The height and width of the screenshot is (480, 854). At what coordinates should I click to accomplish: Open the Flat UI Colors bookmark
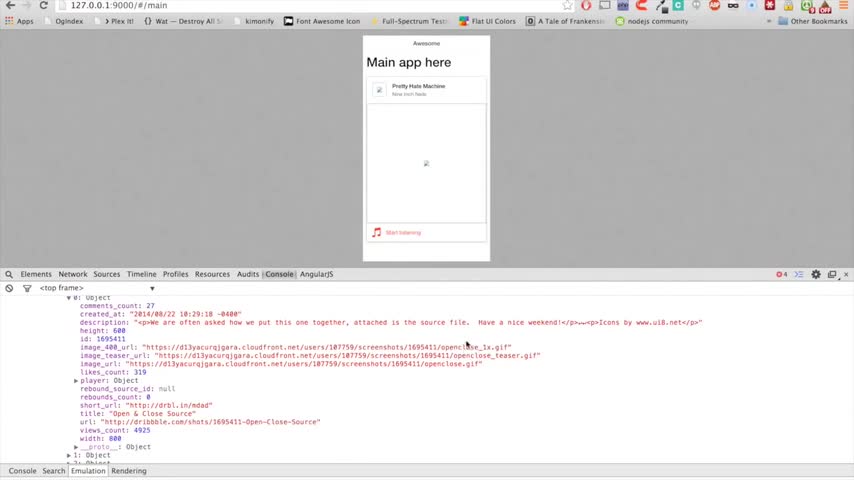[x=487, y=21]
